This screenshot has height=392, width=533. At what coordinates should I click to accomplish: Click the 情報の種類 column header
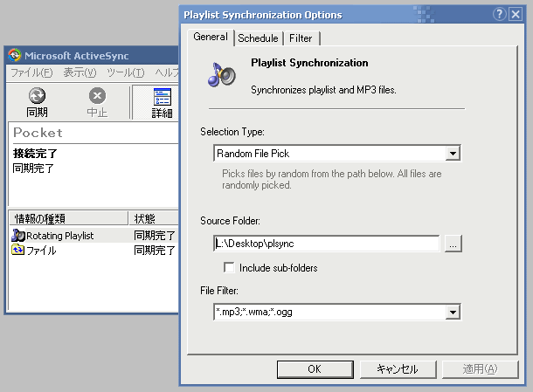point(68,218)
